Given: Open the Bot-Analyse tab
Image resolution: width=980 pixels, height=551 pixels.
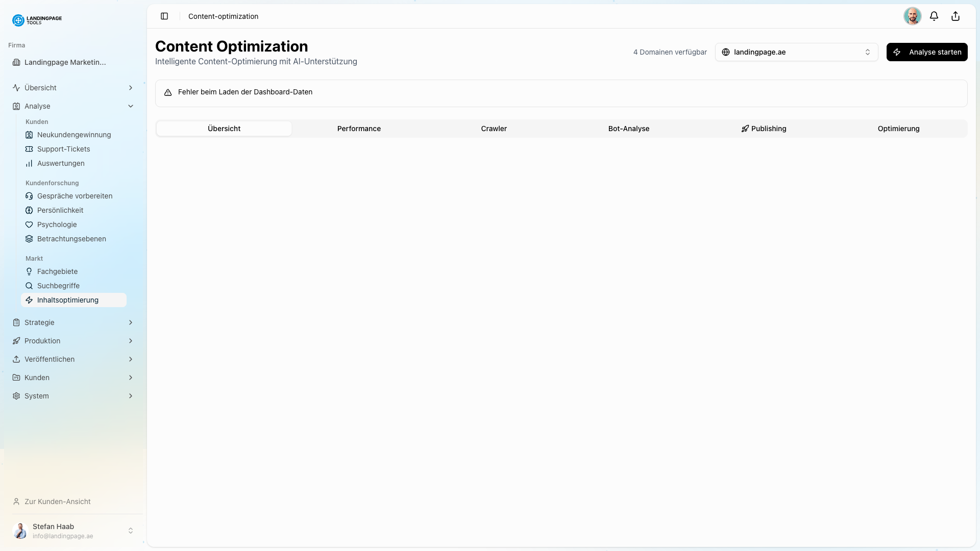Looking at the screenshot, I should point(629,129).
